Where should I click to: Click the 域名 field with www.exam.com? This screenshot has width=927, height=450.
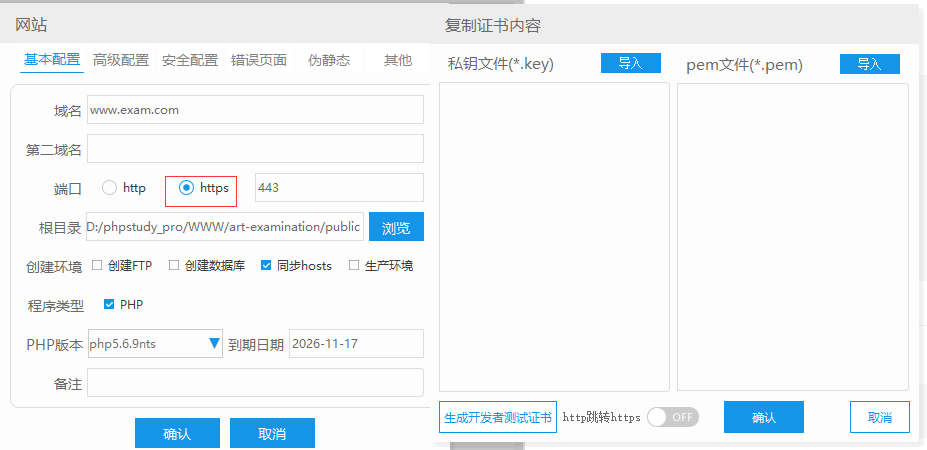tap(255, 109)
